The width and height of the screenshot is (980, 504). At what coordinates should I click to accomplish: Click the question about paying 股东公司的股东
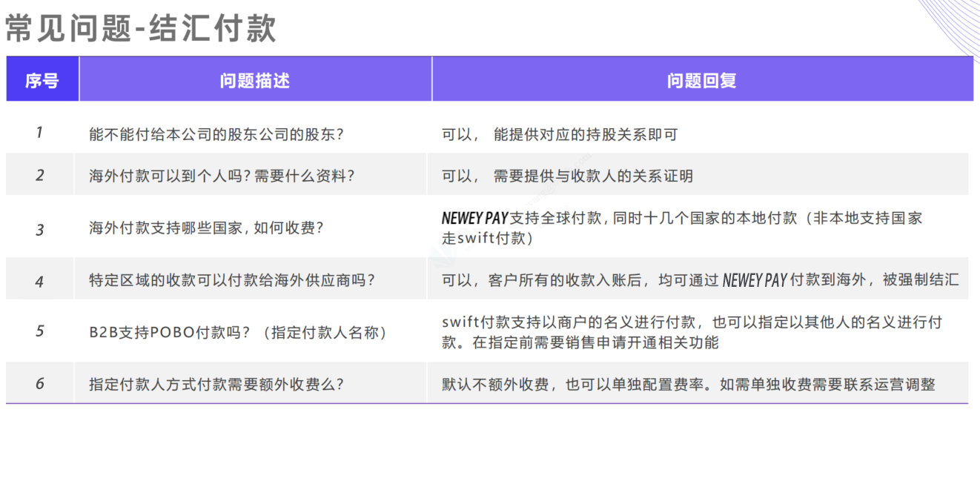point(216,134)
